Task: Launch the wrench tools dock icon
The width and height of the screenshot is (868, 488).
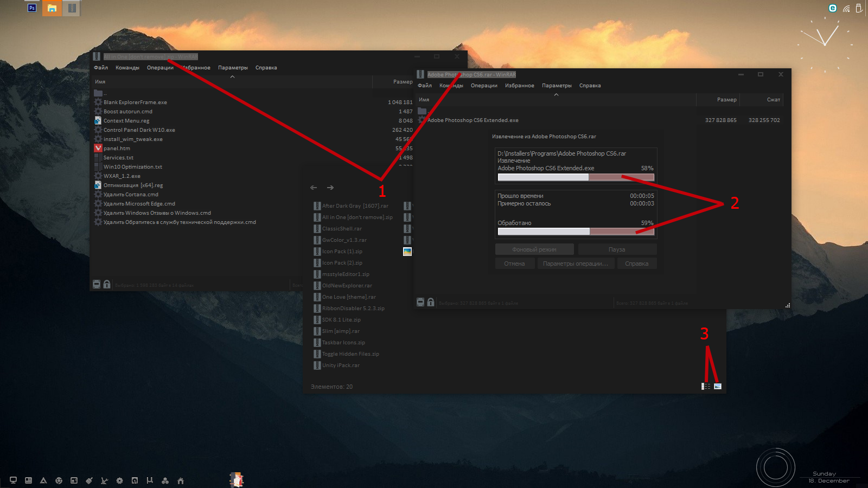Action: tap(104, 480)
